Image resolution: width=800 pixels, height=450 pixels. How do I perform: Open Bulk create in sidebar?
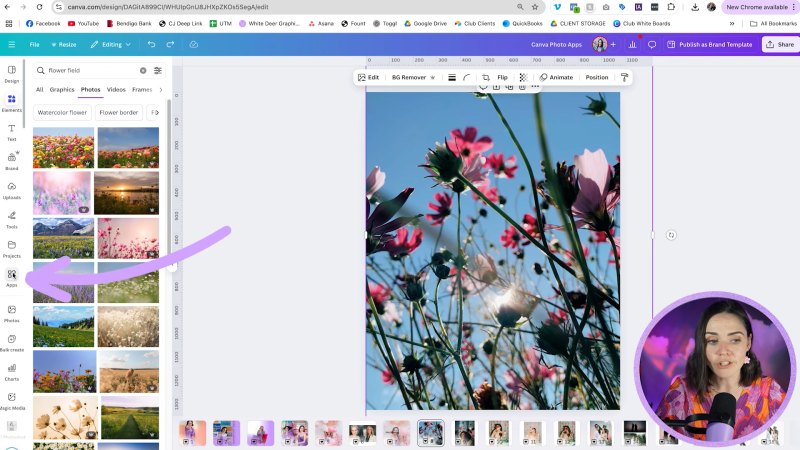12,343
